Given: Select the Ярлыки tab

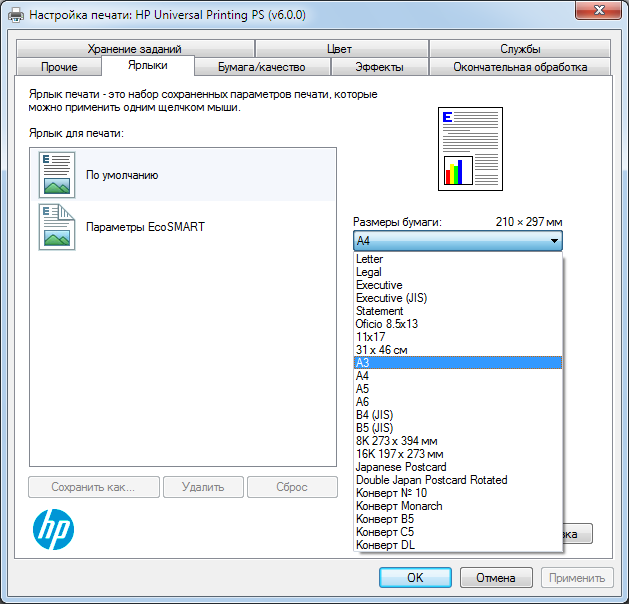Looking at the screenshot, I should tap(148, 65).
